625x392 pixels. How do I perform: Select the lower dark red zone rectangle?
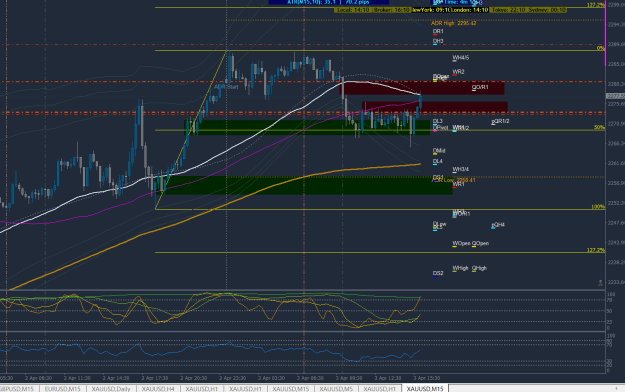(434, 107)
